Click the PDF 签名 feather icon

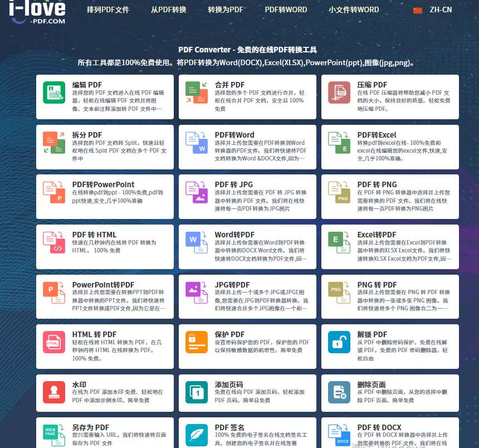click(x=197, y=435)
